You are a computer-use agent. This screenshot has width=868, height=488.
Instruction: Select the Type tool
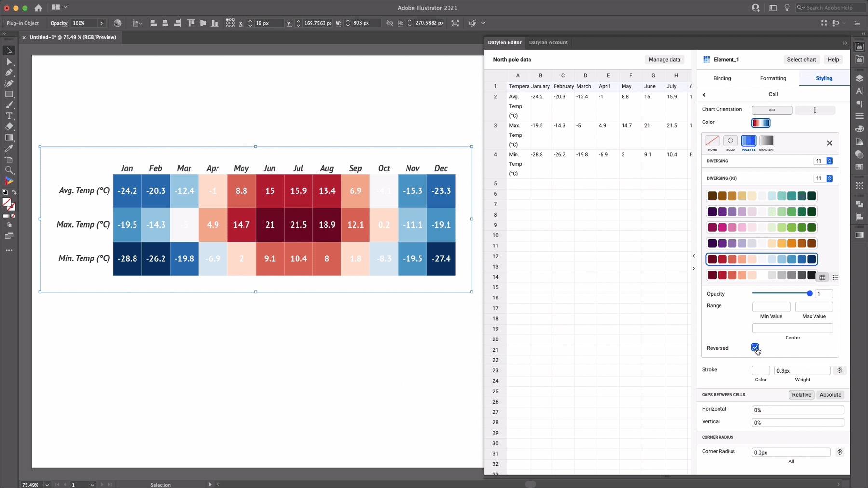pos(9,116)
